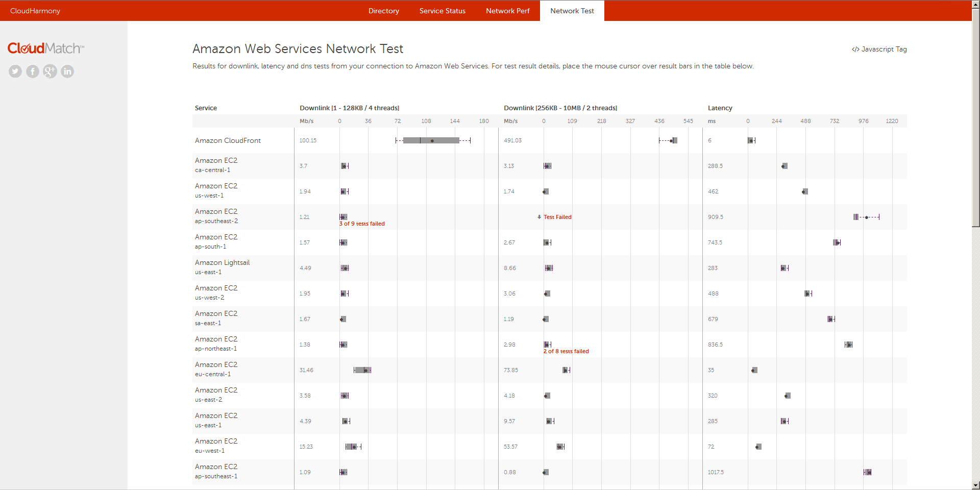The width and height of the screenshot is (980, 490).
Task: Open the Javascript Tag link
Action: pos(879,50)
